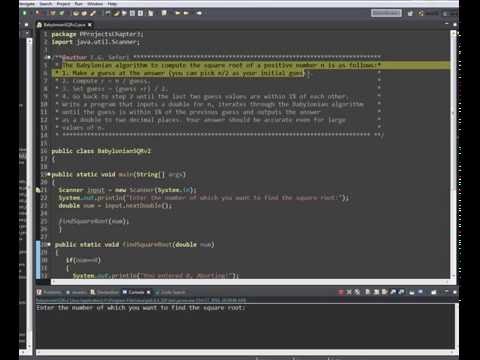Click the 'double num' declaration line
Image resolution: width=480 pixels, height=360 pixels.
point(115,206)
